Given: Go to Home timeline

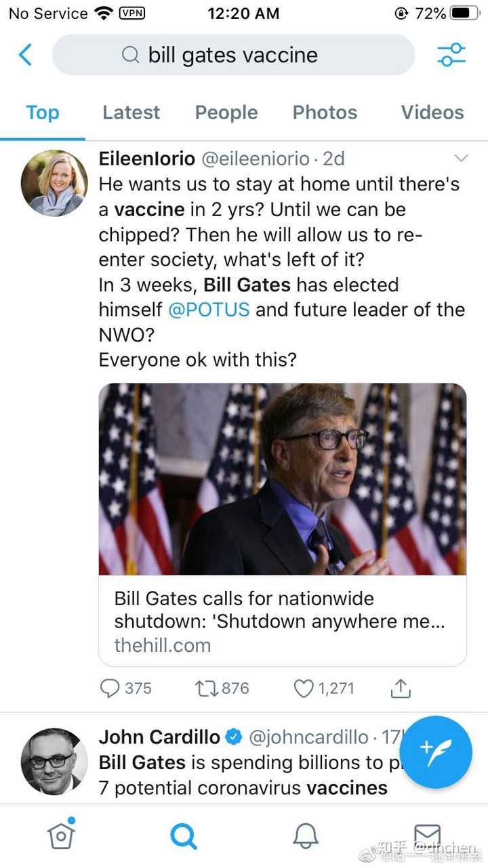Looking at the screenshot, I should [x=61, y=835].
